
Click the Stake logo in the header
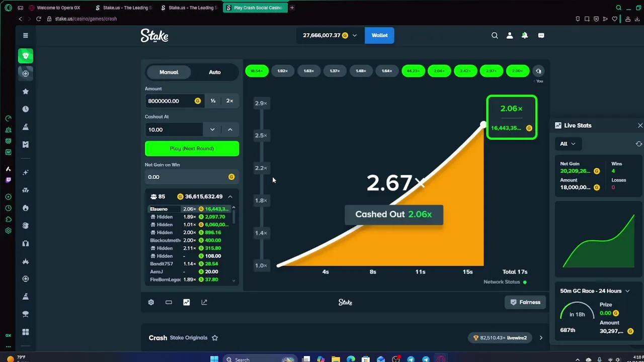(x=154, y=36)
